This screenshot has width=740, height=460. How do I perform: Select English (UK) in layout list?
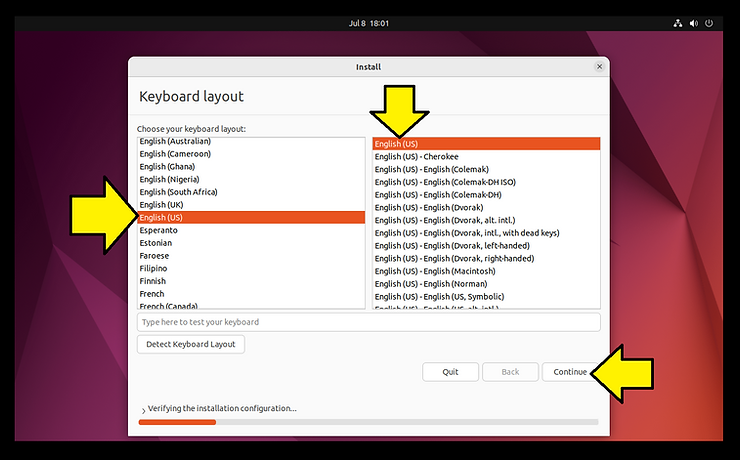click(251, 205)
